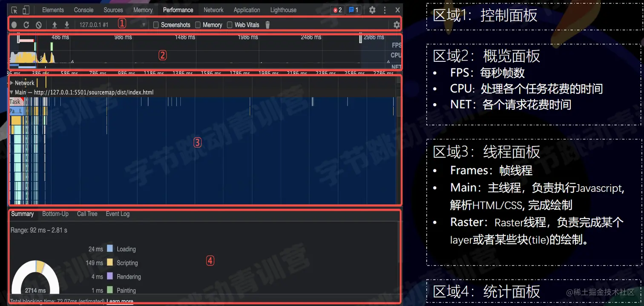
Task: Start recording with the record button
Action: [x=14, y=25]
